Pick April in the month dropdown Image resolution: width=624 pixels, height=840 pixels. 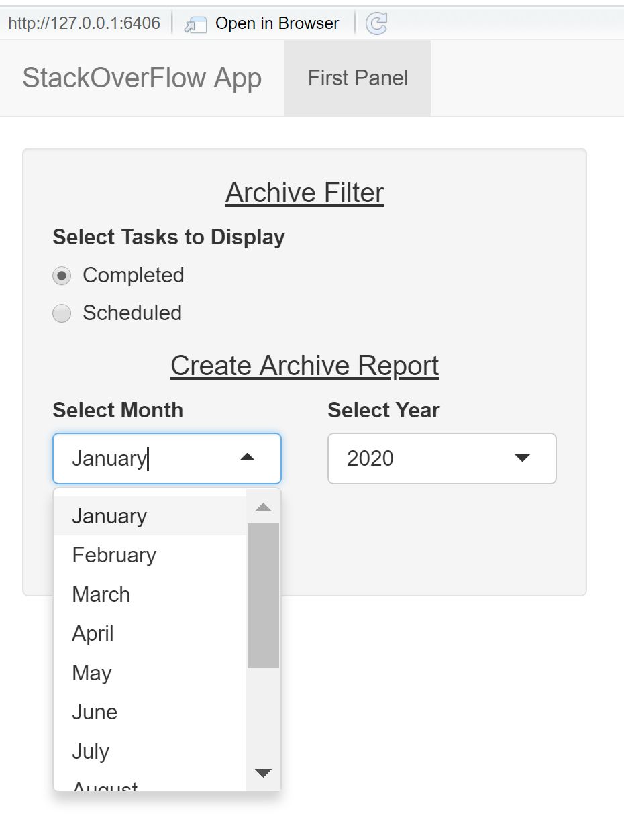click(93, 633)
